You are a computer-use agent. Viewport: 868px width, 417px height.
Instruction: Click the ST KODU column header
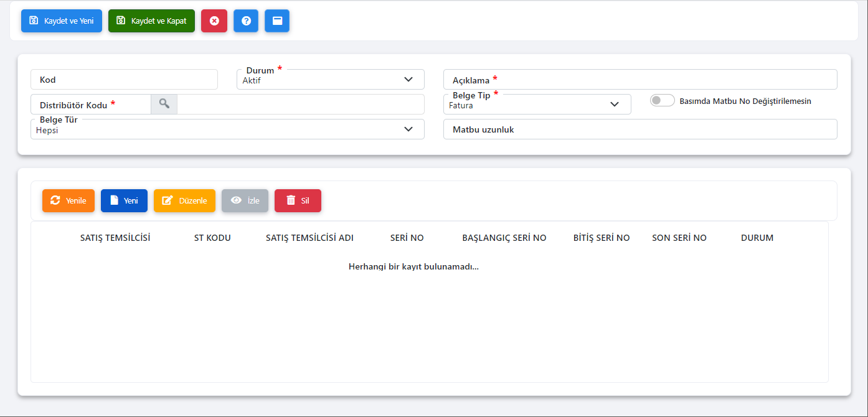212,238
